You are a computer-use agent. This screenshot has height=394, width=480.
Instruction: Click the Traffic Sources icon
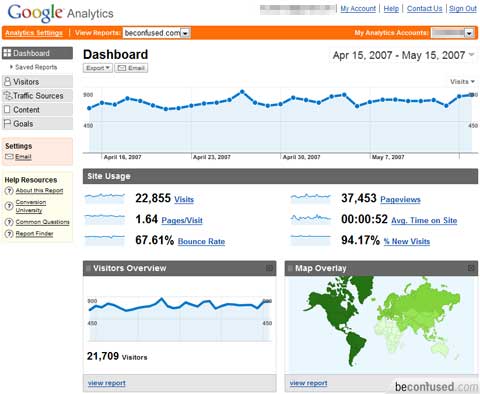point(7,96)
